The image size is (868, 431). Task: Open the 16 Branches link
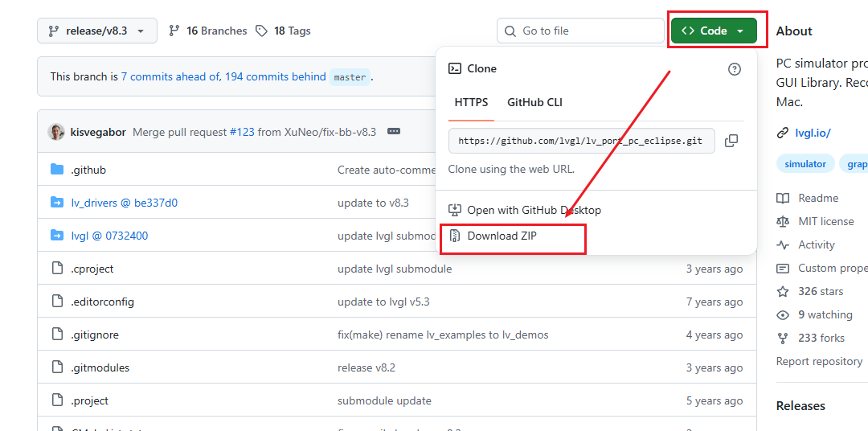(207, 31)
